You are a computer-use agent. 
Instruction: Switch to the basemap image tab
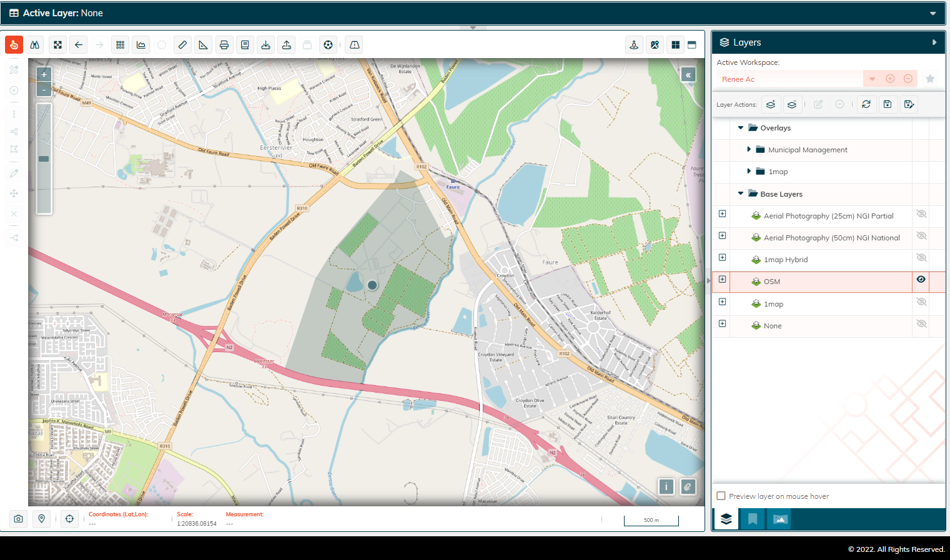[x=780, y=519]
